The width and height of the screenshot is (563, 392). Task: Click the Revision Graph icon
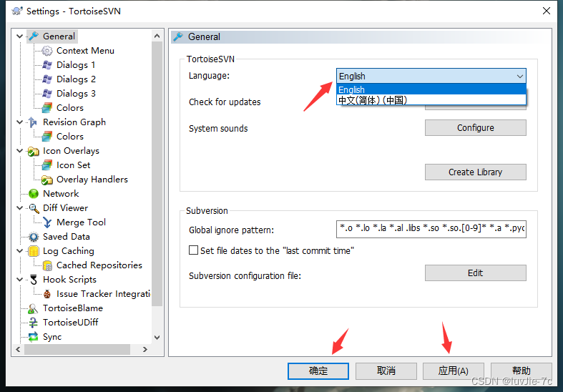pos(33,122)
